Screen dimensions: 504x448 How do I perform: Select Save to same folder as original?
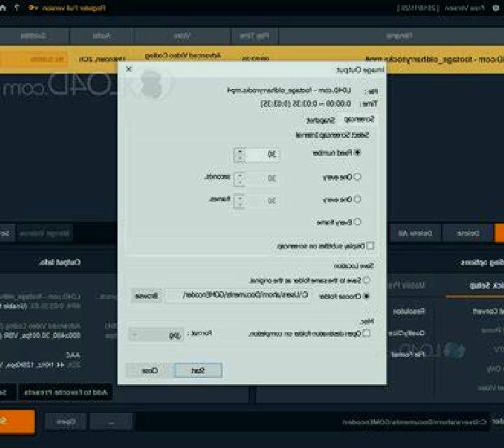366,280
